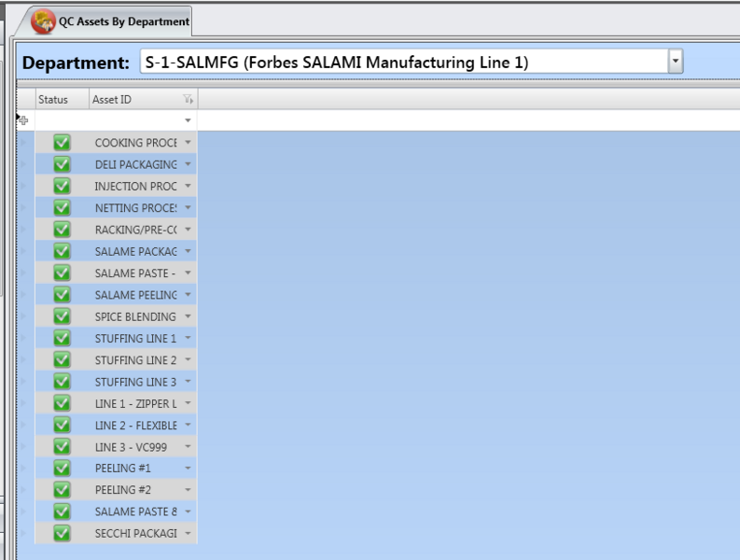Open the Department dropdown arrow
The width and height of the screenshot is (740, 560).
point(676,62)
